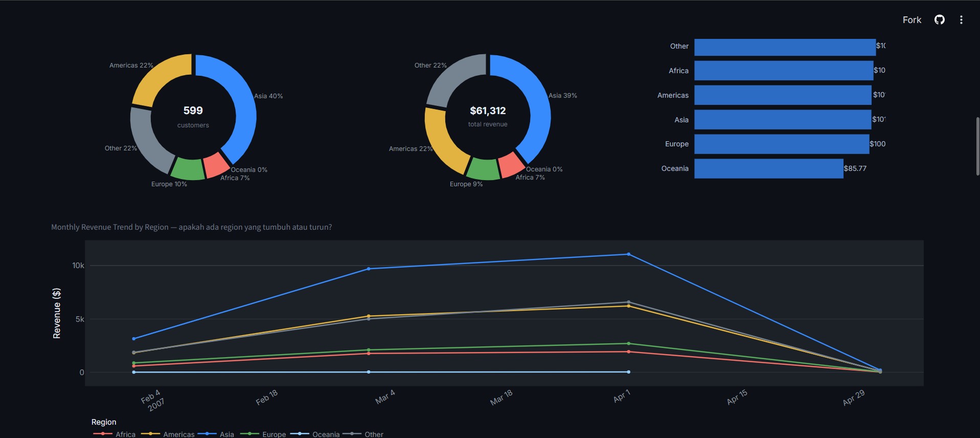Select the Asia row's horizontal bar

pos(783,120)
